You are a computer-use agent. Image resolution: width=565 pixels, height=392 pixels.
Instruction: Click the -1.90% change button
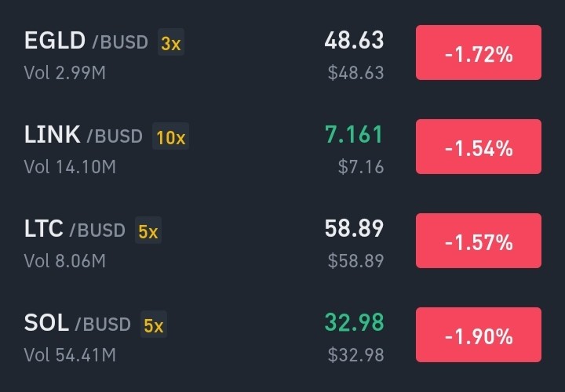[x=479, y=335]
